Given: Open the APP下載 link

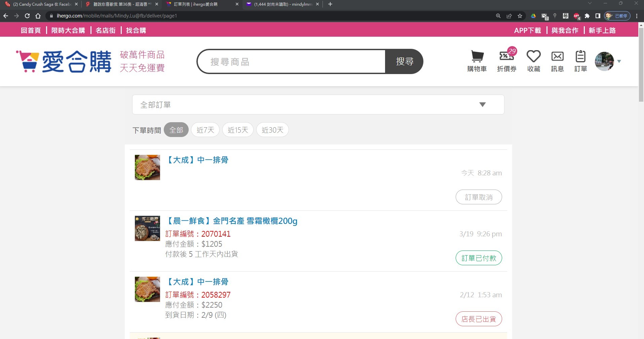Looking at the screenshot, I should tap(527, 30).
